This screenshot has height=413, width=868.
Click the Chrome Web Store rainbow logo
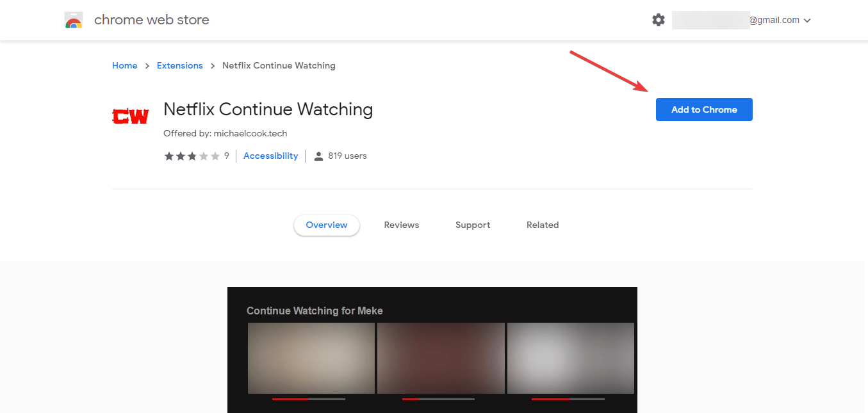pos(74,20)
